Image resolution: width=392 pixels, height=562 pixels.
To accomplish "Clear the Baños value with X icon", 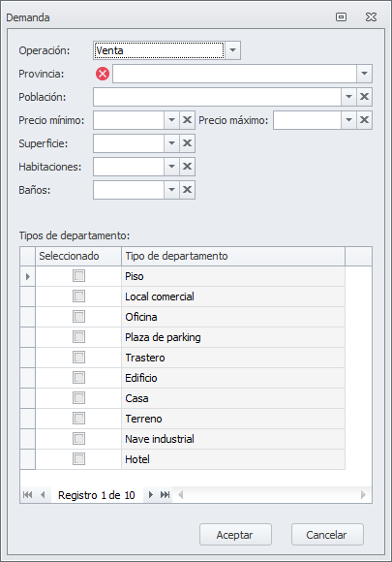I will point(187,190).
